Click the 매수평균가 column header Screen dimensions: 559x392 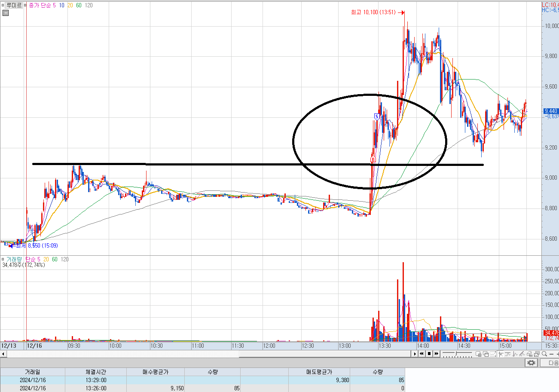pos(156,372)
